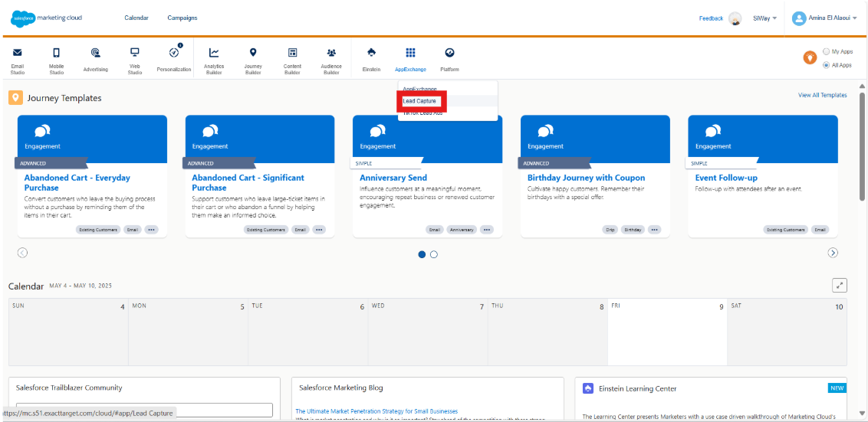
Task: Click Anniversary tag on Anniversary Send card
Action: pyautogui.click(x=462, y=230)
